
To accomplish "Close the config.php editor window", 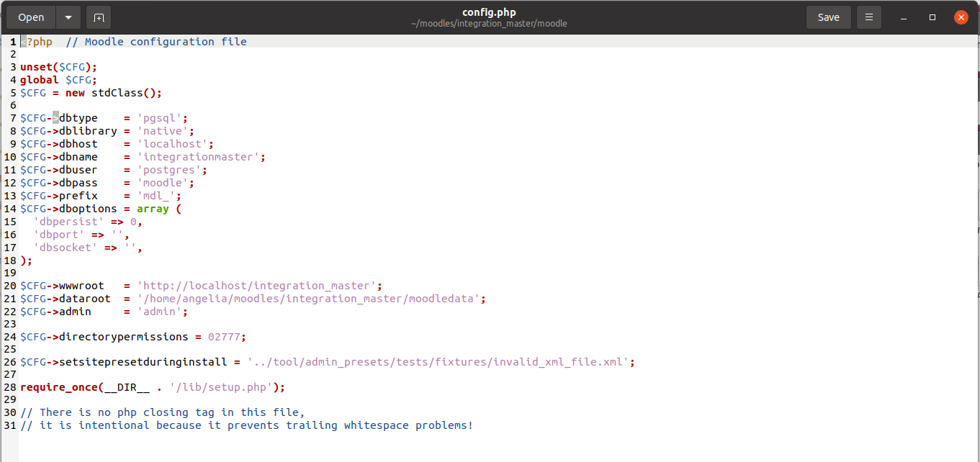I will (961, 17).
